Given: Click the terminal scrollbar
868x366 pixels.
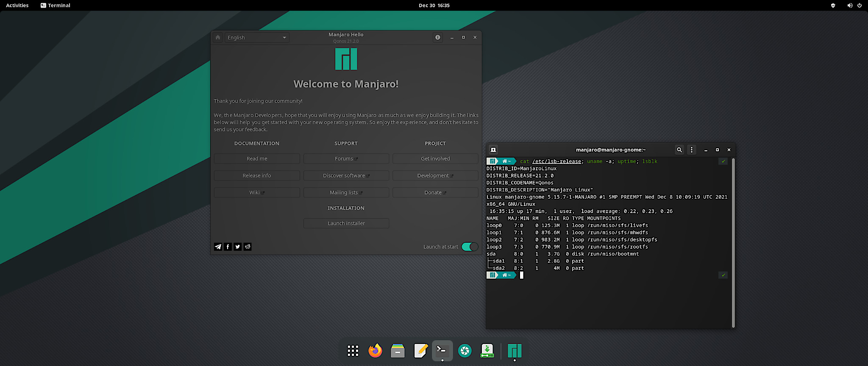Looking at the screenshot, I should tap(733, 243).
